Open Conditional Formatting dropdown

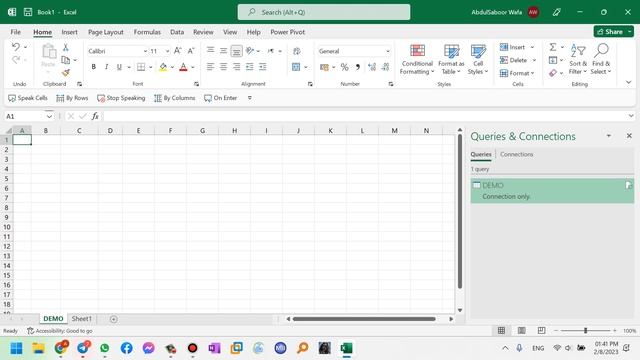pyautogui.click(x=417, y=60)
